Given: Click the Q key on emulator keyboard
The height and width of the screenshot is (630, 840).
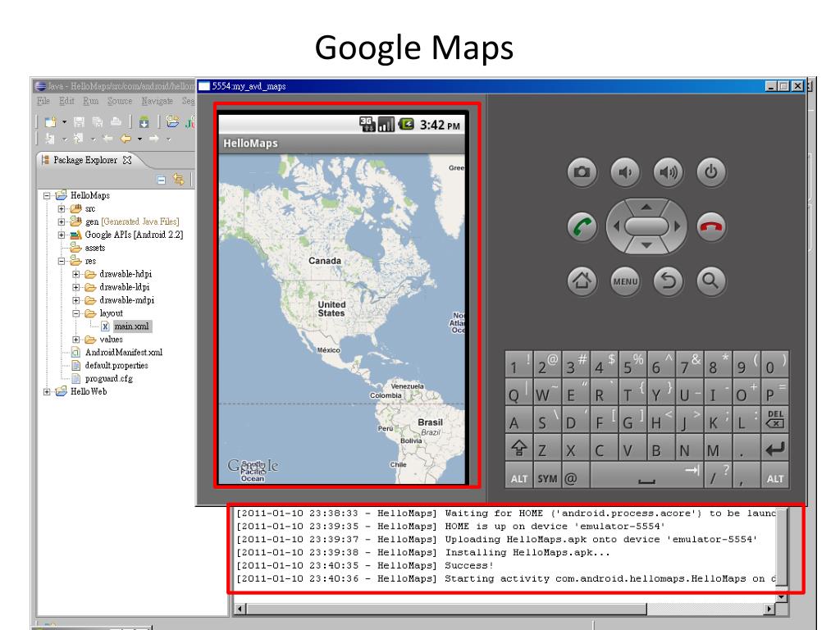Looking at the screenshot, I should click(x=518, y=393).
